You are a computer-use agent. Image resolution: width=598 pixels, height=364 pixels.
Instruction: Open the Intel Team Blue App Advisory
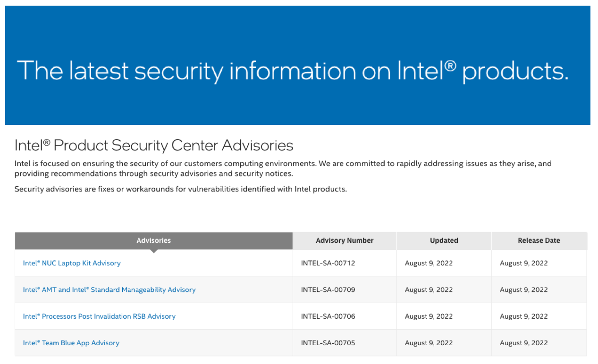(x=71, y=343)
